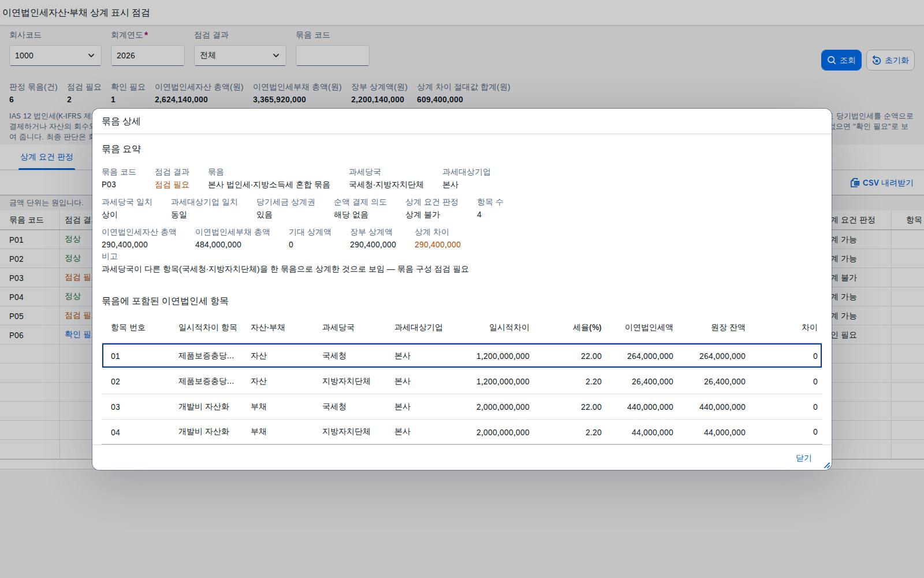Click the search magnifier icon on 조회 button
Image resolution: width=924 pixels, height=578 pixels.
click(832, 60)
